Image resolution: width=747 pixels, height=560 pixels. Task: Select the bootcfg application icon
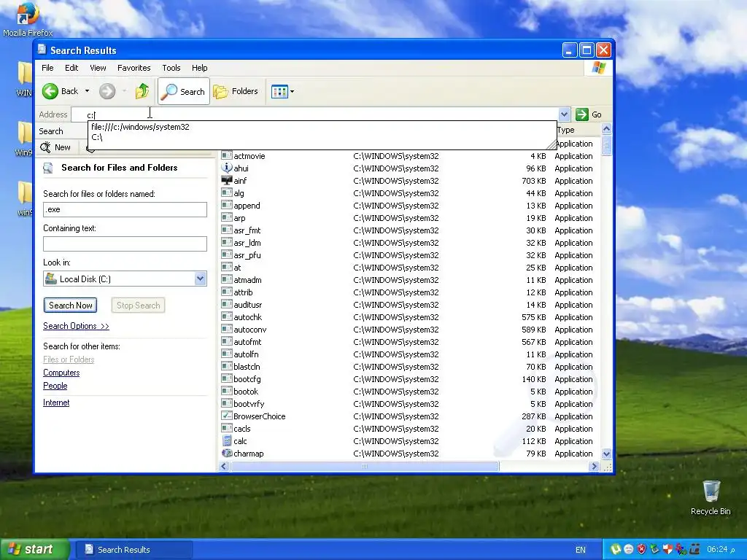(x=227, y=378)
